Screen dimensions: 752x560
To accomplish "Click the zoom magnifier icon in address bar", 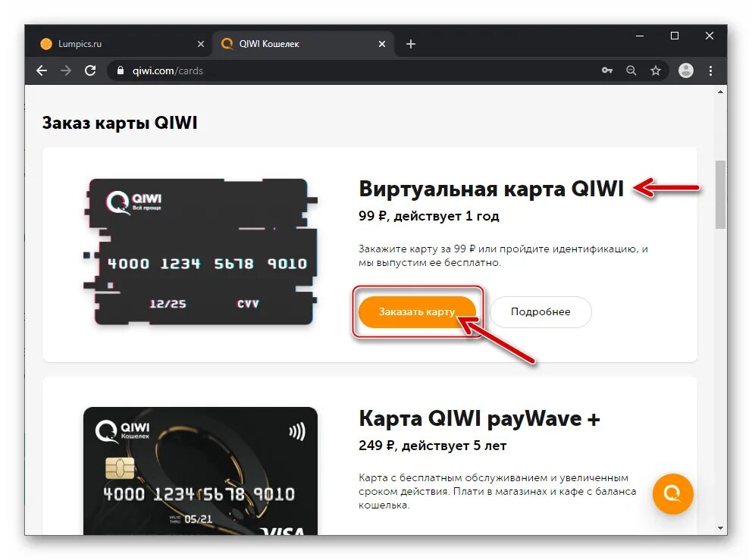I will [631, 70].
